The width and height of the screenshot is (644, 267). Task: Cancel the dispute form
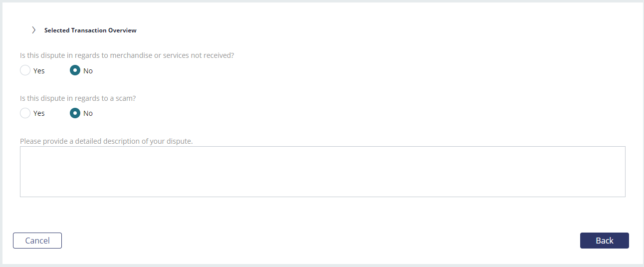point(37,241)
